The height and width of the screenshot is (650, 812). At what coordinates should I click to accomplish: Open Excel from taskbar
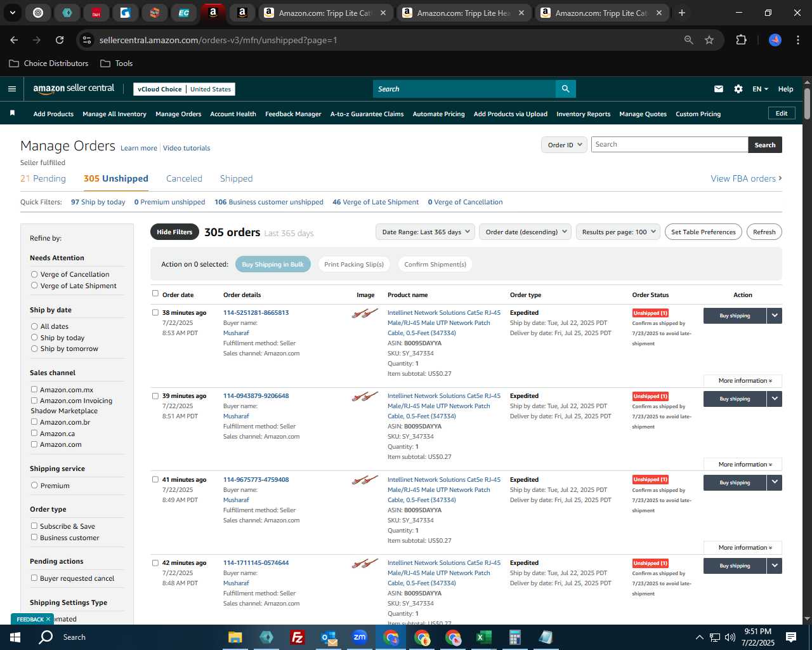[x=484, y=637]
